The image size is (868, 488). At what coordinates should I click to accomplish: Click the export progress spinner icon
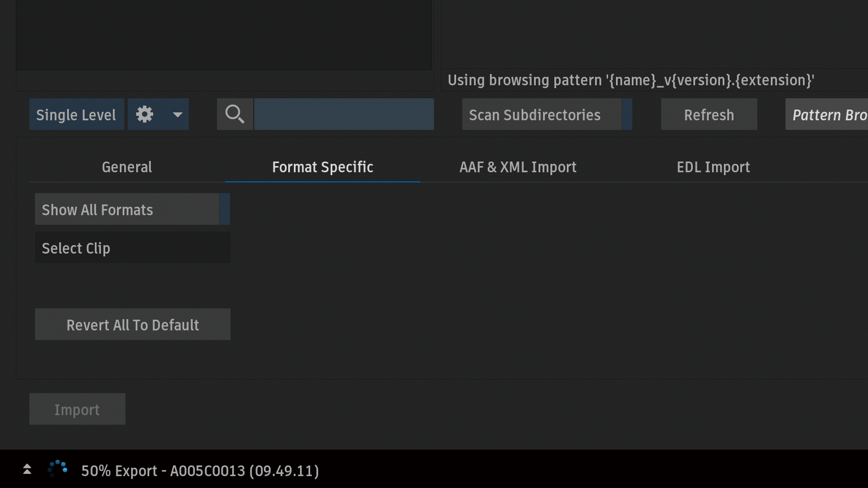tap(58, 469)
